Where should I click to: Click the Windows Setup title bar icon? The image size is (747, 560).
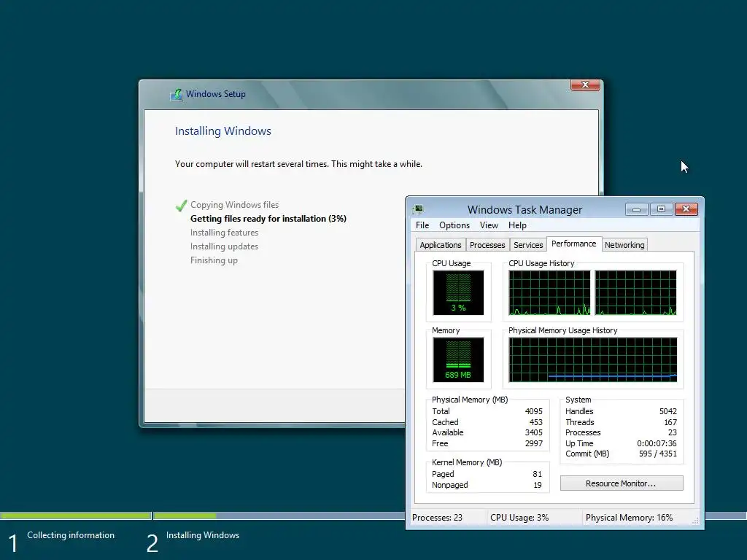177,94
